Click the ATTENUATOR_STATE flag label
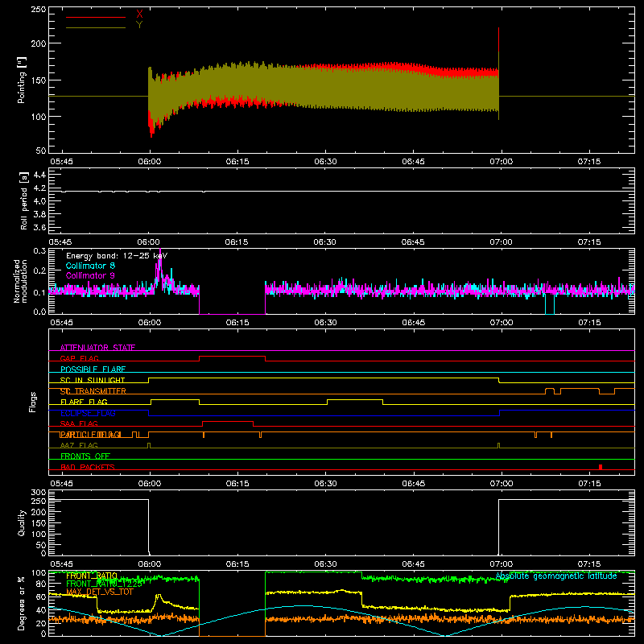The width and height of the screenshot is (644, 644). pos(97,348)
